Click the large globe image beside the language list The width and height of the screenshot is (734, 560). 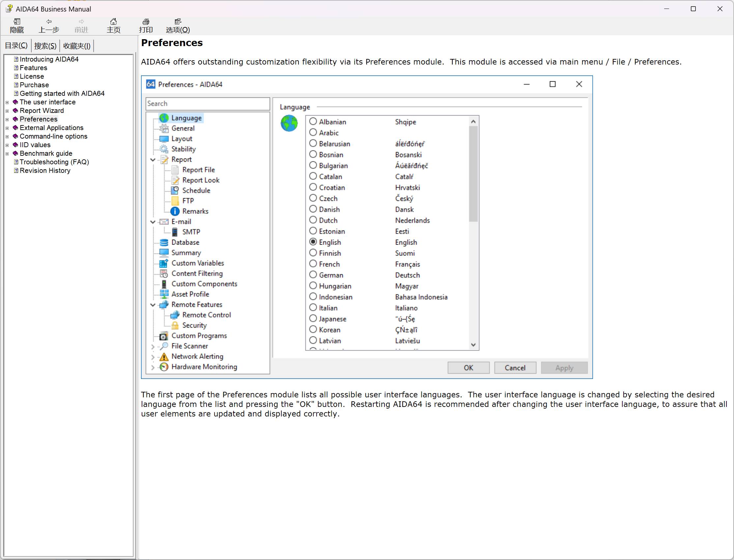click(289, 123)
